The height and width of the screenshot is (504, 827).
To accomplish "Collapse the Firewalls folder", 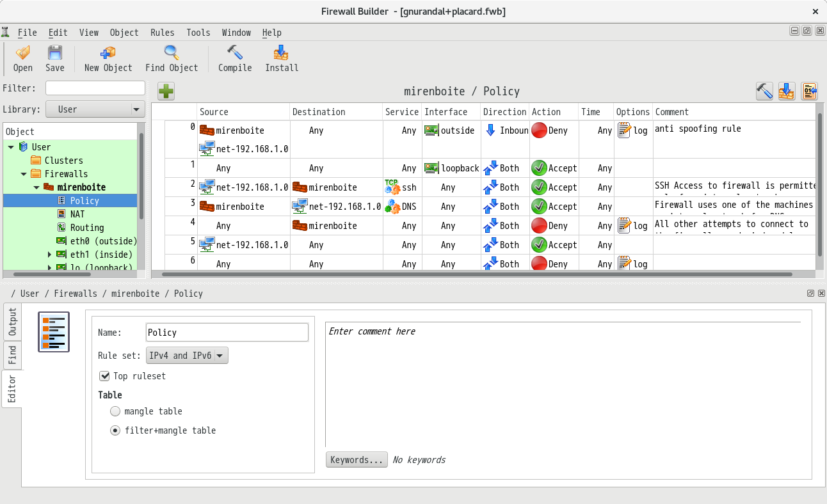I will (x=24, y=174).
